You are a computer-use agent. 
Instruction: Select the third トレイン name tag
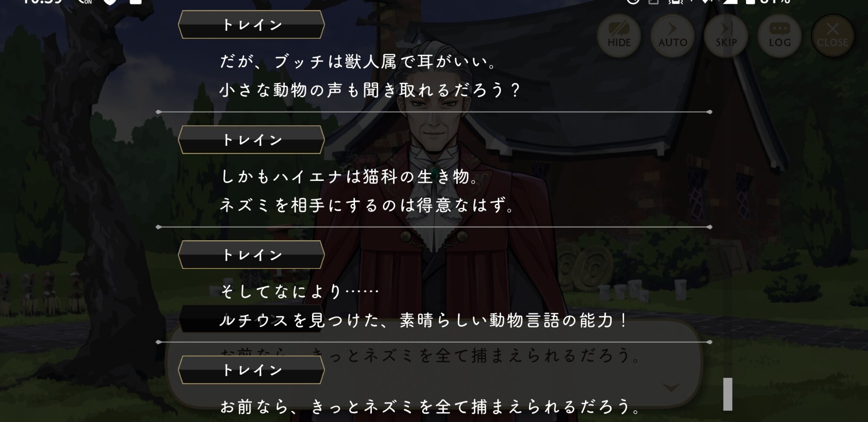click(x=251, y=255)
